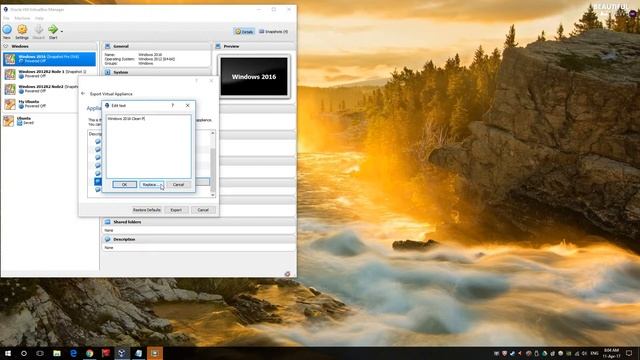Select Windows 2012R2 Node2 machine
Viewport: 640px width, 360px height.
click(x=41, y=89)
